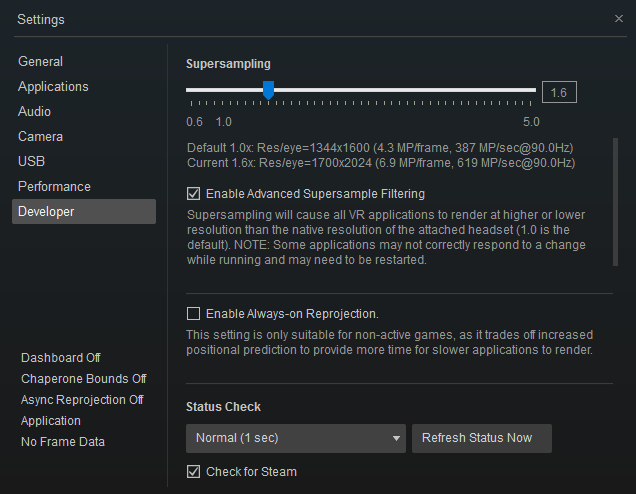Disable Advanced Supersample Filtering checkbox

[194, 194]
